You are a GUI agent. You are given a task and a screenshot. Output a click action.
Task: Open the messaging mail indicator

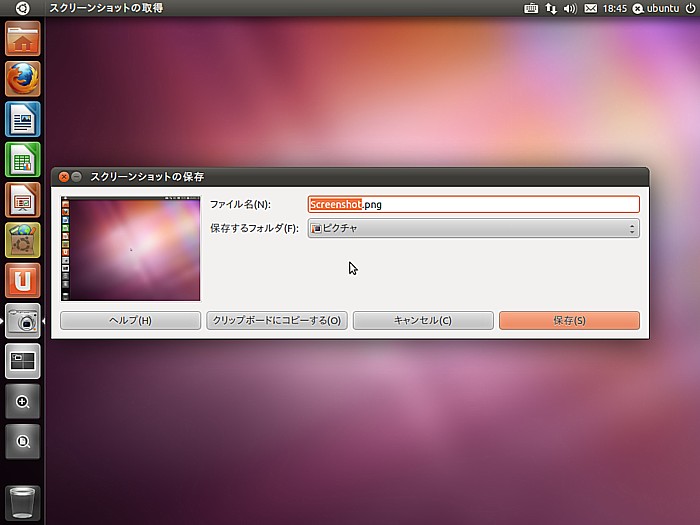(x=591, y=8)
